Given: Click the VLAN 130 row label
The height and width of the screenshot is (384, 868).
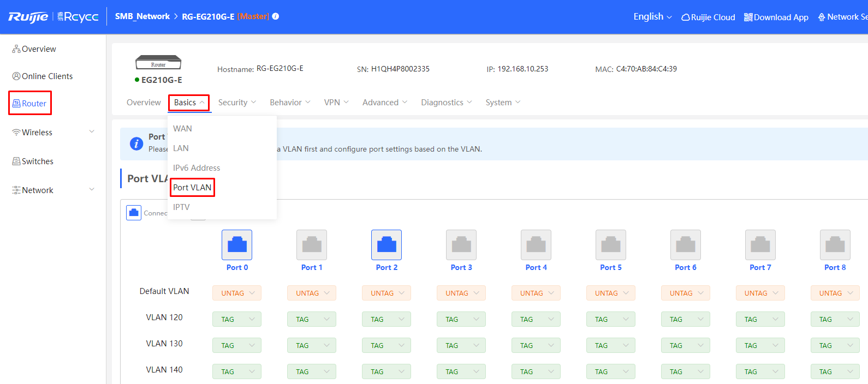Looking at the screenshot, I should point(164,344).
